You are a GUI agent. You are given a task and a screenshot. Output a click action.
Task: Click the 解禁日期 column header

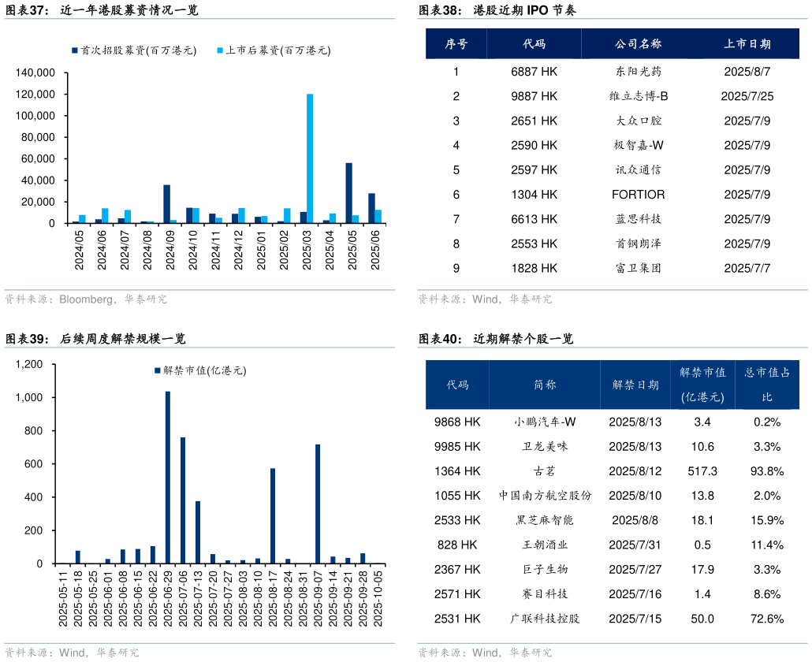635,385
